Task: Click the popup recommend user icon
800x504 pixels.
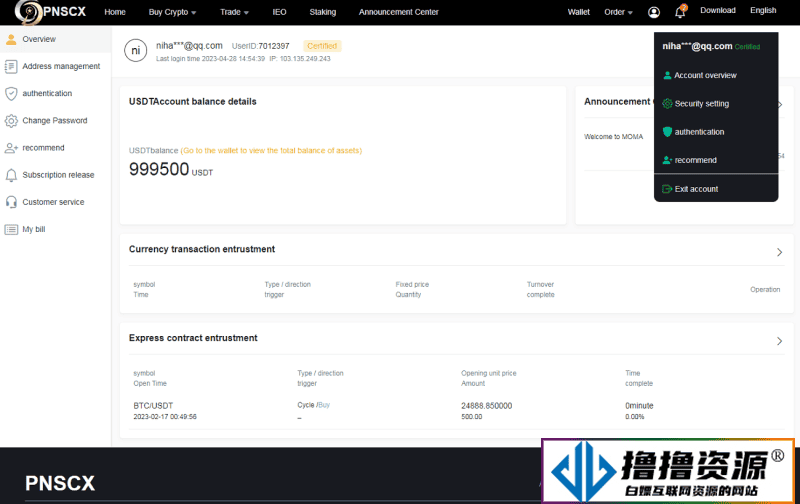Action: [x=667, y=160]
